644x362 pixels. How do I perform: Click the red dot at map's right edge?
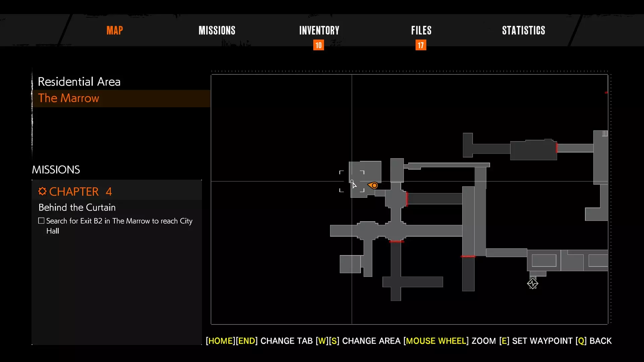pyautogui.click(x=606, y=93)
